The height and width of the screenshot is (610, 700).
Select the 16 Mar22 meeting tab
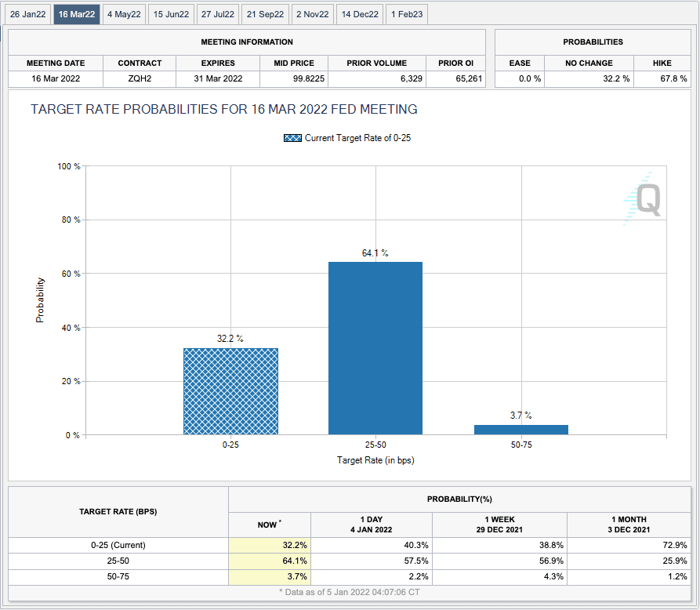[77, 14]
